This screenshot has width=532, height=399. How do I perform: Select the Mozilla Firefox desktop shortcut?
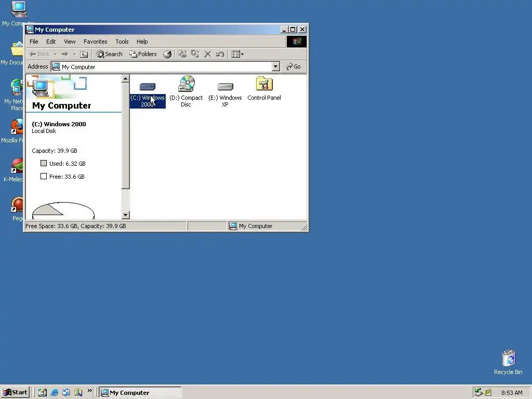(14, 130)
